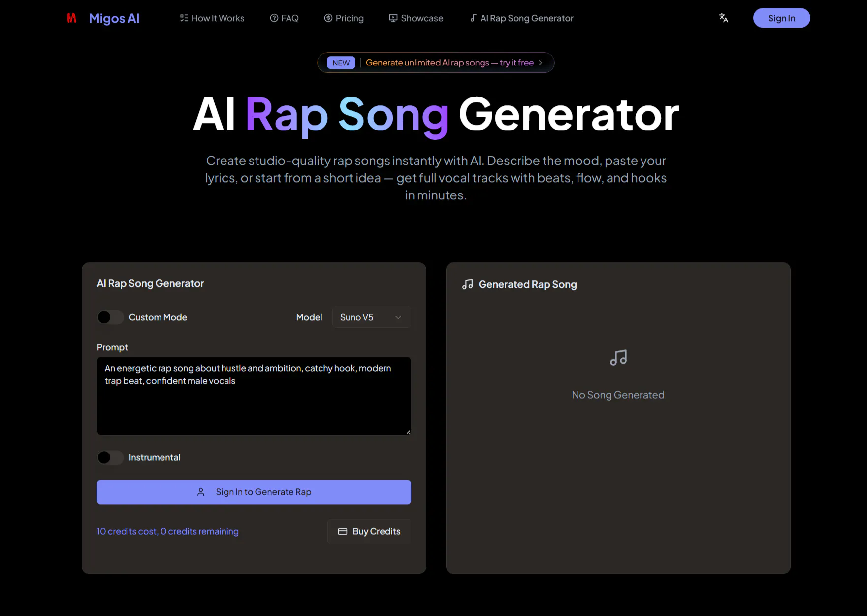Click the monitor icon beside Showcase

coord(393,18)
